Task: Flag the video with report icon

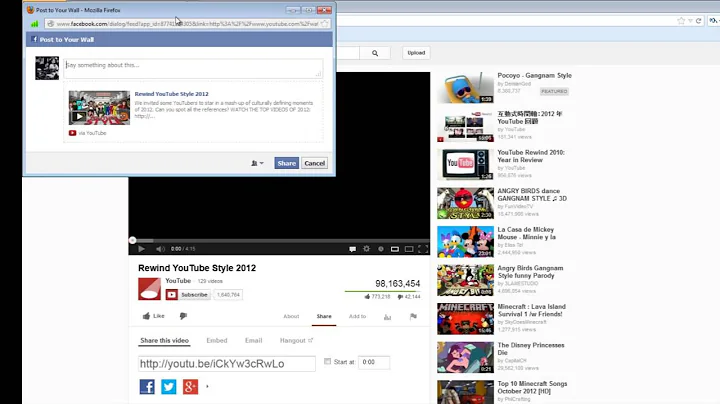Action: (413, 316)
